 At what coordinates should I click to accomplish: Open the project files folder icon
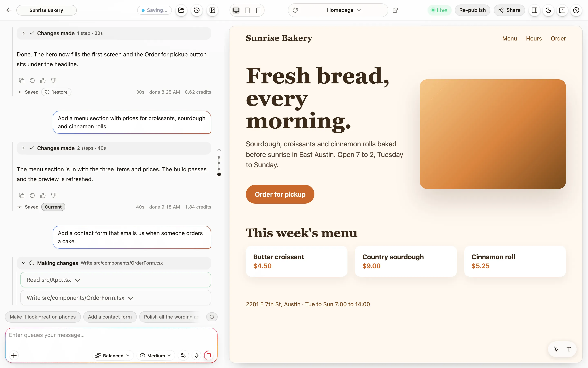(181, 10)
